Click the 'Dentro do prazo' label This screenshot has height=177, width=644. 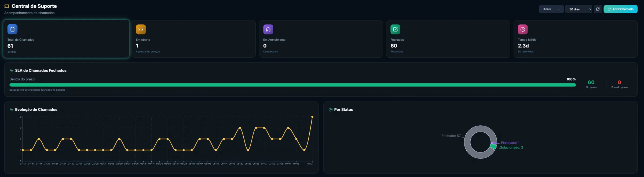[22, 79]
